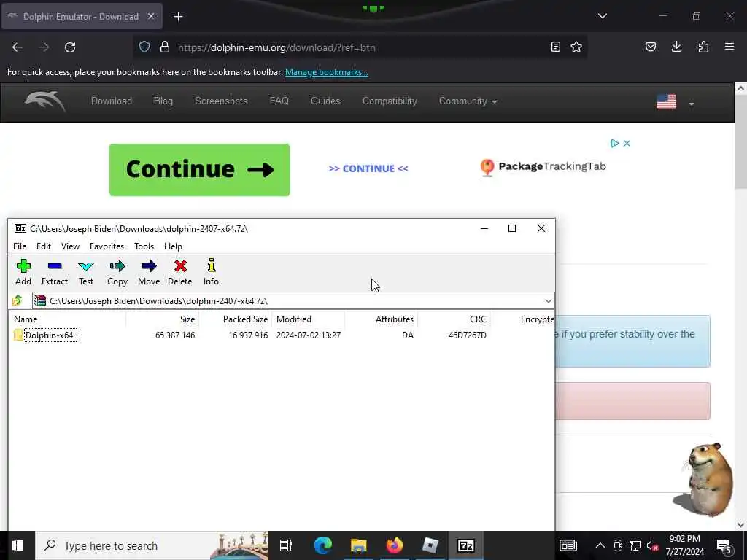Open the 7-Zip Edit menu

43,246
